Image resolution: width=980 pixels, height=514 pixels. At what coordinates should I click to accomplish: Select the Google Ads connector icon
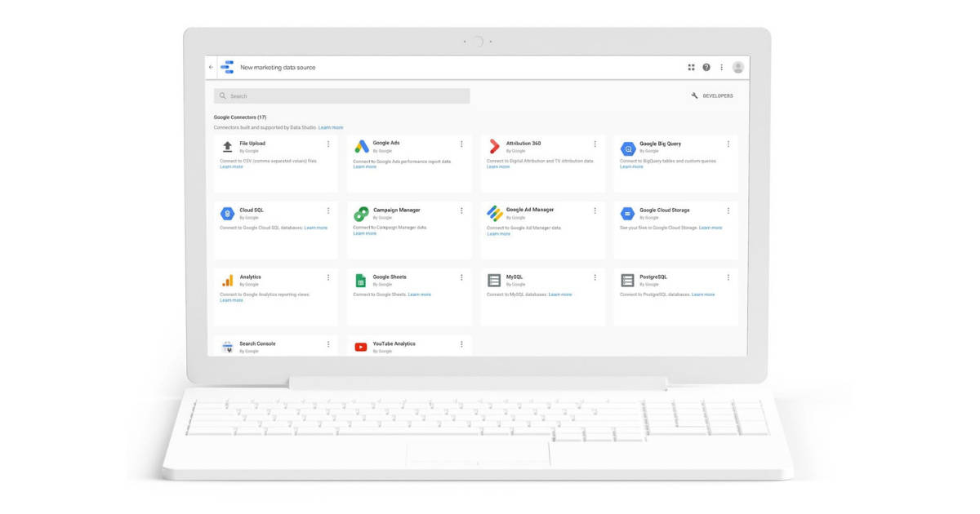tap(362, 145)
